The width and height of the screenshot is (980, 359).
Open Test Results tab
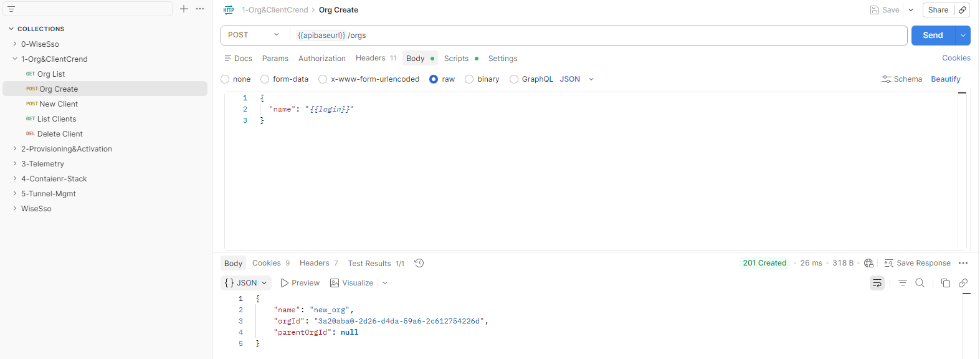(376, 264)
